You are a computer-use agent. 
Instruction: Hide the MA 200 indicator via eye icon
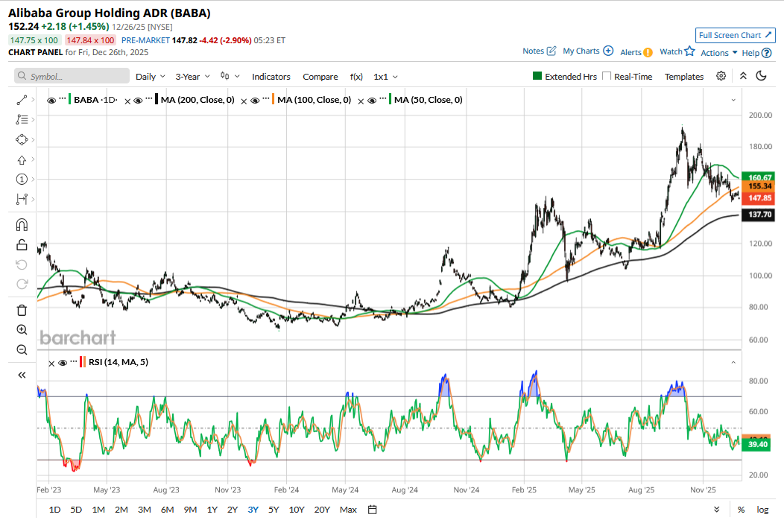pyautogui.click(x=138, y=100)
